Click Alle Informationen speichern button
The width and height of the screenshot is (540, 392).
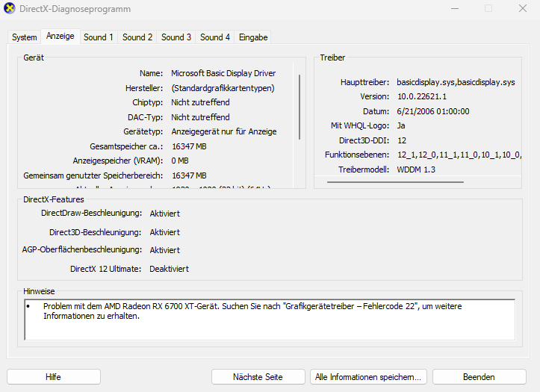(x=368, y=377)
